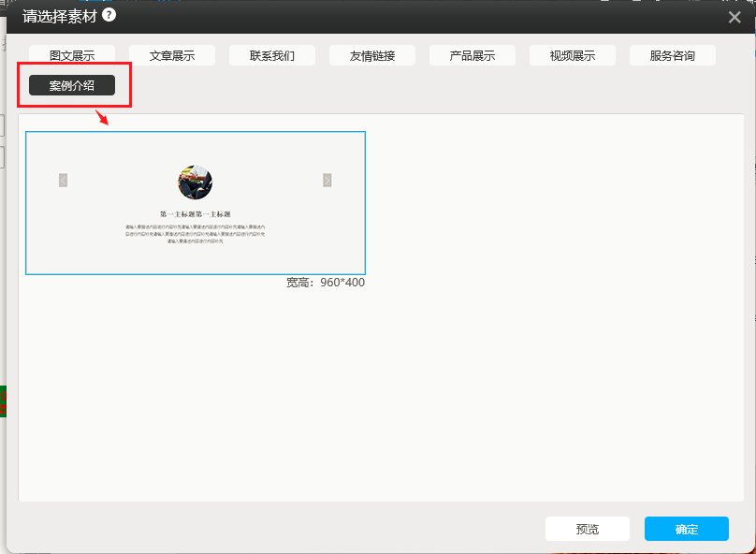This screenshot has height=554, width=756.
Task: Show the 产品展示 materials
Action: pos(472,55)
